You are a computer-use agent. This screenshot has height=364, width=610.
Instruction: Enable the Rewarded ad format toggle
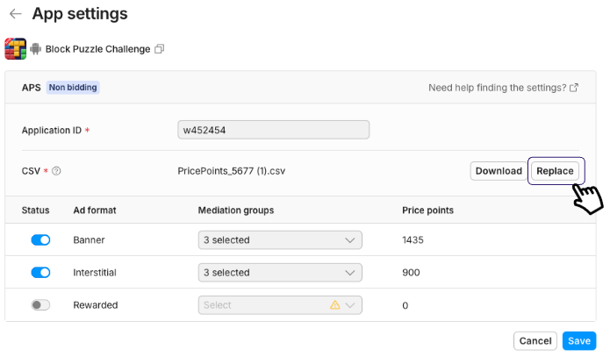(40, 305)
